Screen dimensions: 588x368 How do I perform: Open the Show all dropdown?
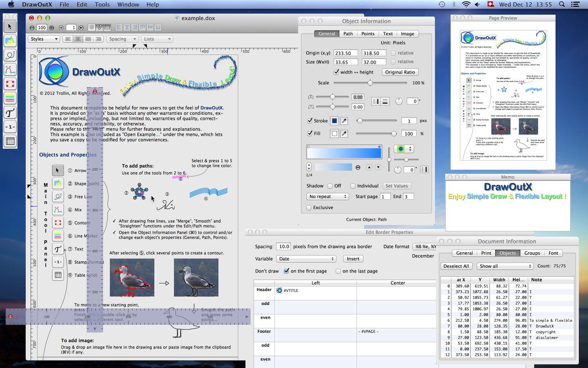tap(506, 266)
